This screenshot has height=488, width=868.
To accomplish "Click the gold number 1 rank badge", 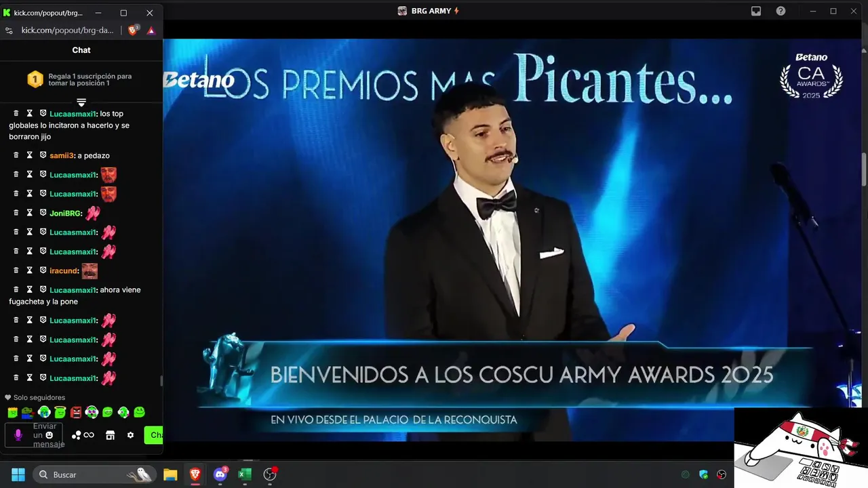I will coord(35,79).
